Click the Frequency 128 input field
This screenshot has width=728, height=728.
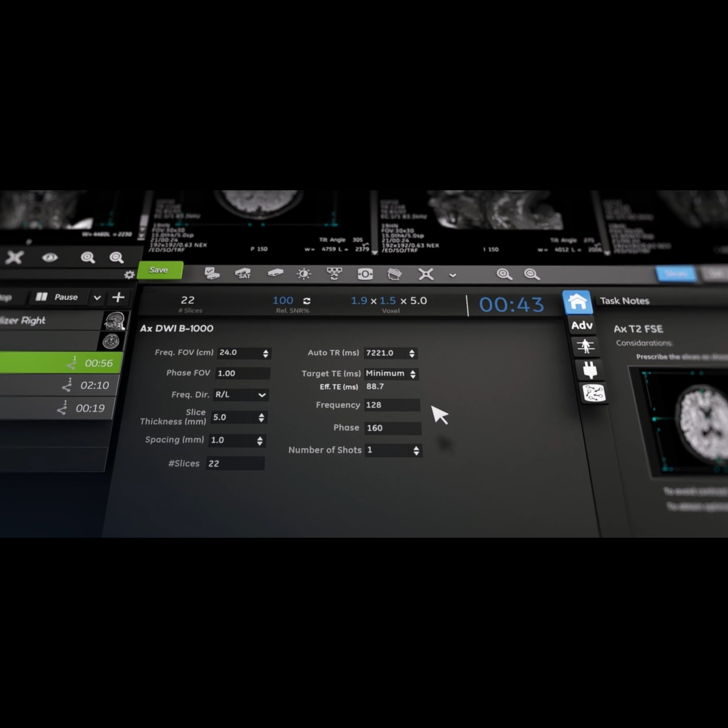[392, 405]
